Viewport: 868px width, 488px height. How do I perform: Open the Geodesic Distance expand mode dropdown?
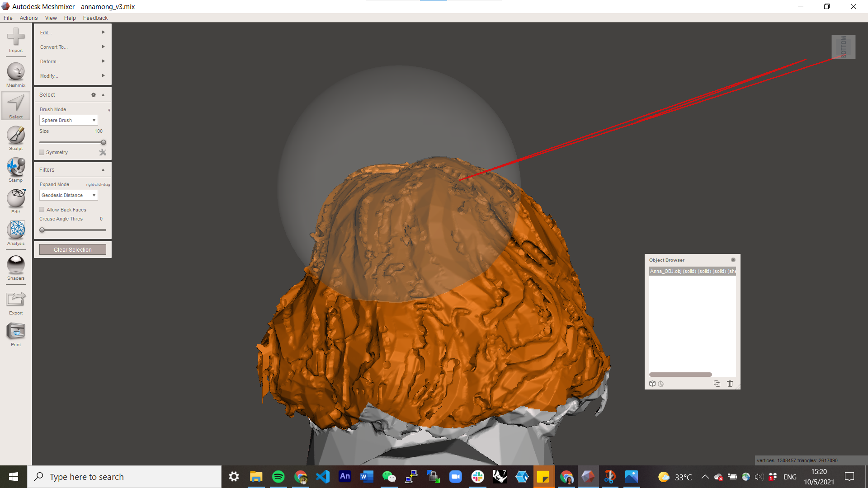(x=68, y=195)
